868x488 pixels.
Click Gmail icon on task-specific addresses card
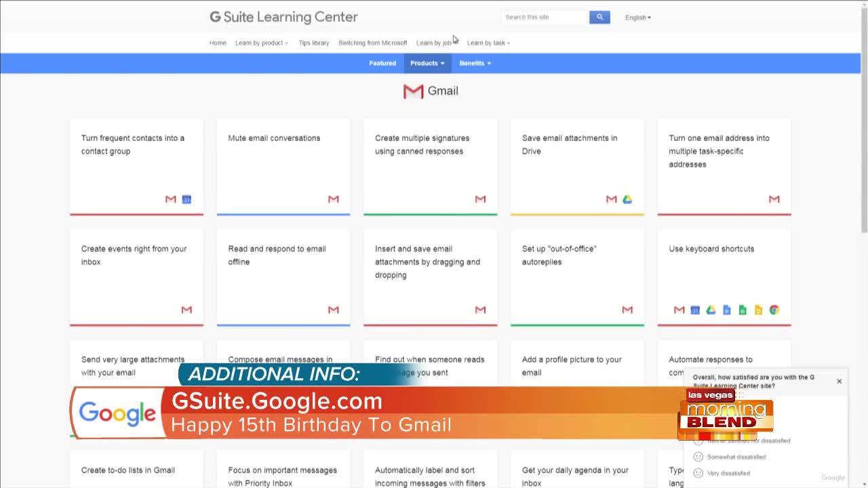coord(774,199)
